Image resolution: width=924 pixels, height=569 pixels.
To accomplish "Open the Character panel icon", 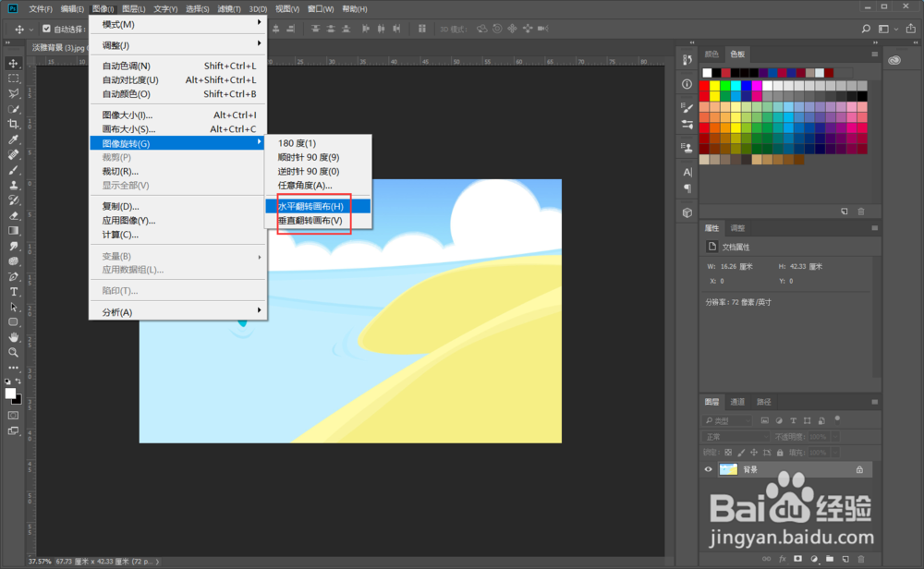I will tap(687, 173).
